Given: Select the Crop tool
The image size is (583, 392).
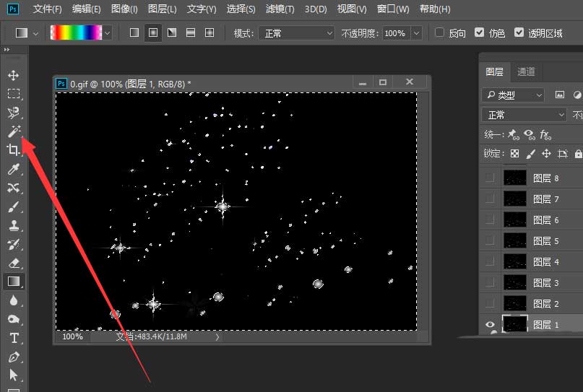Looking at the screenshot, I should point(13,149).
